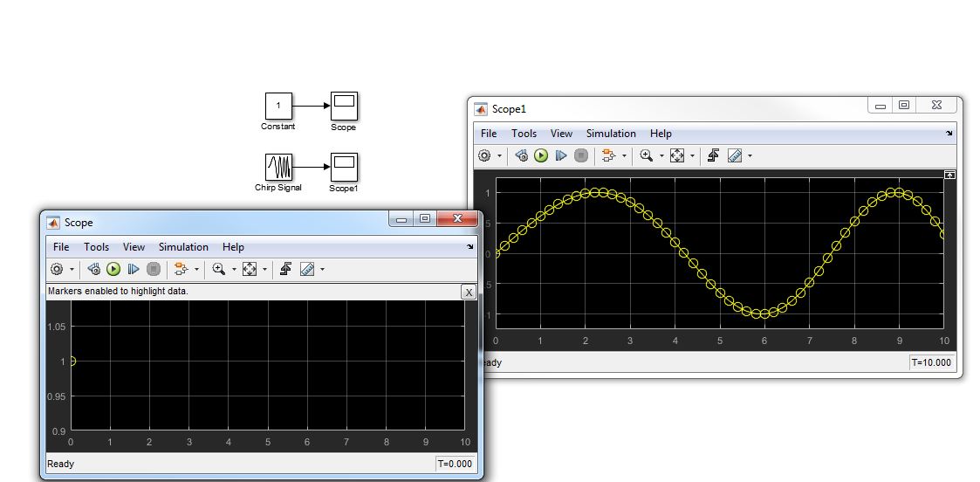Expand the measurements dropdown arrow in Scope1
The image size is (980, 482).
750,156
